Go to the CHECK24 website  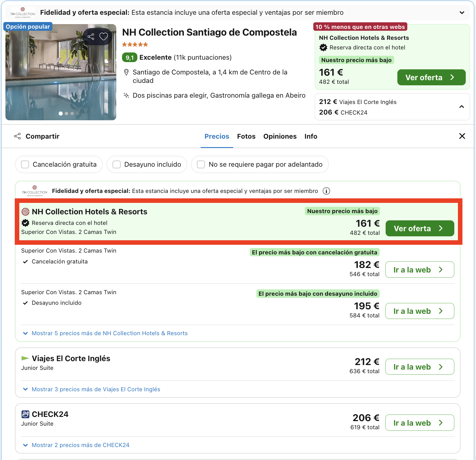(420, 423)
